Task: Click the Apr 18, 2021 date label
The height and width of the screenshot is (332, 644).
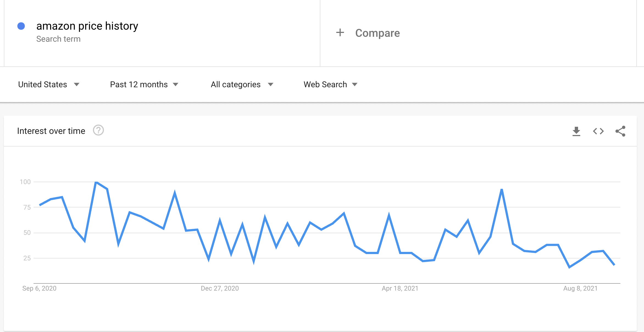Action: point(400,288)
